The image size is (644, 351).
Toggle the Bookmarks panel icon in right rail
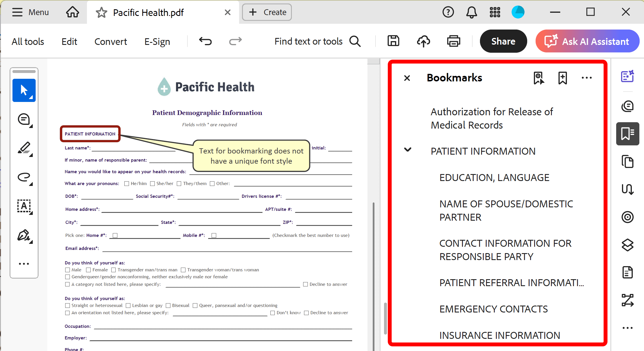[627, 134]
